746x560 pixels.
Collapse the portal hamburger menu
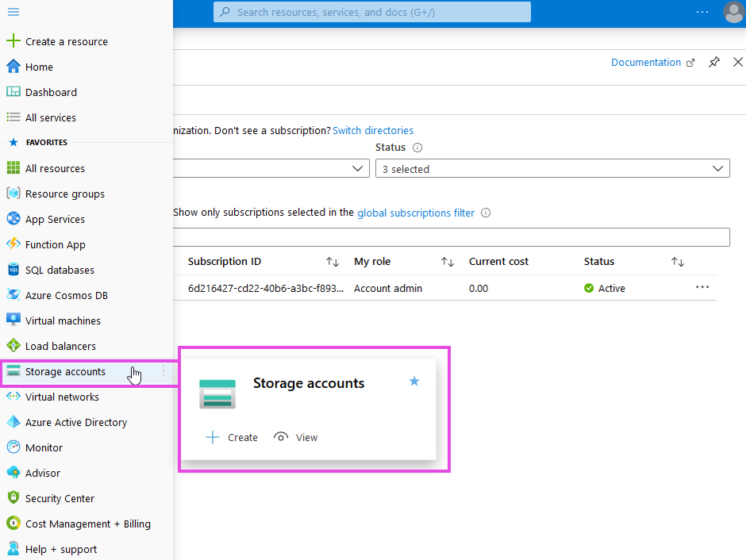point(13,12)
